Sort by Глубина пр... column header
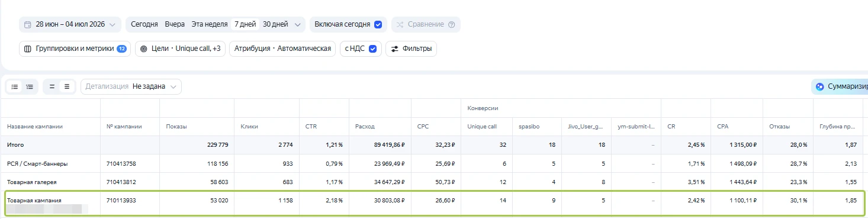Screen dimensions: 868x219 (838, 126)
